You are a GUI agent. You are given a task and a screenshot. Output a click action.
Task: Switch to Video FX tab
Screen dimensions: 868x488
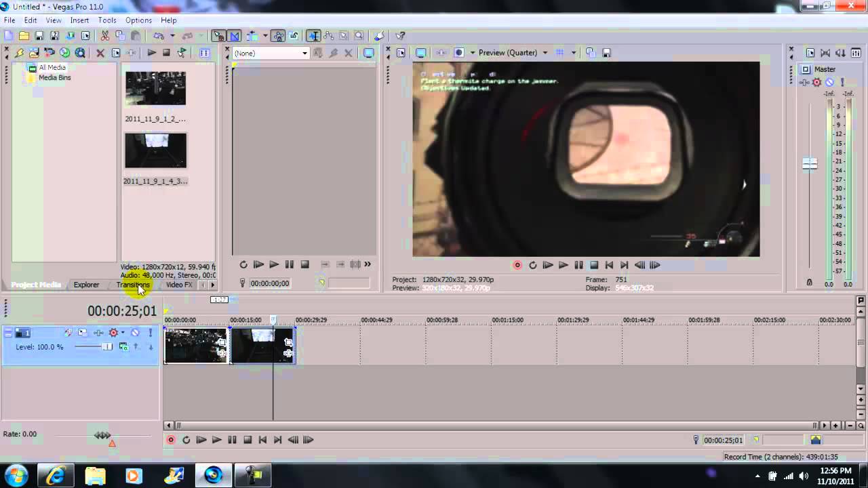click(x=179, y=285)
